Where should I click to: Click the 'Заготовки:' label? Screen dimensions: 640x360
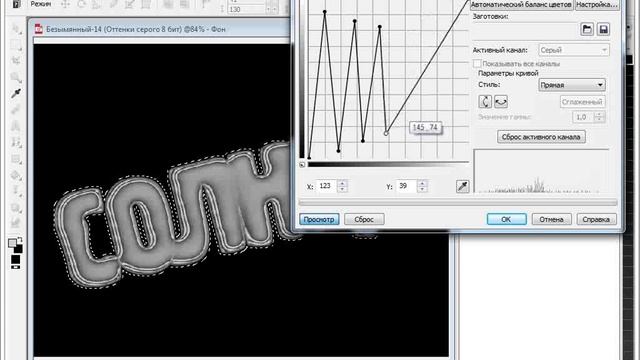point(491,17)
